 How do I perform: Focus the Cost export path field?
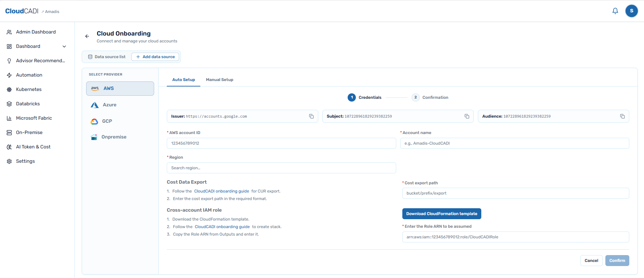[x=516, y=193]
